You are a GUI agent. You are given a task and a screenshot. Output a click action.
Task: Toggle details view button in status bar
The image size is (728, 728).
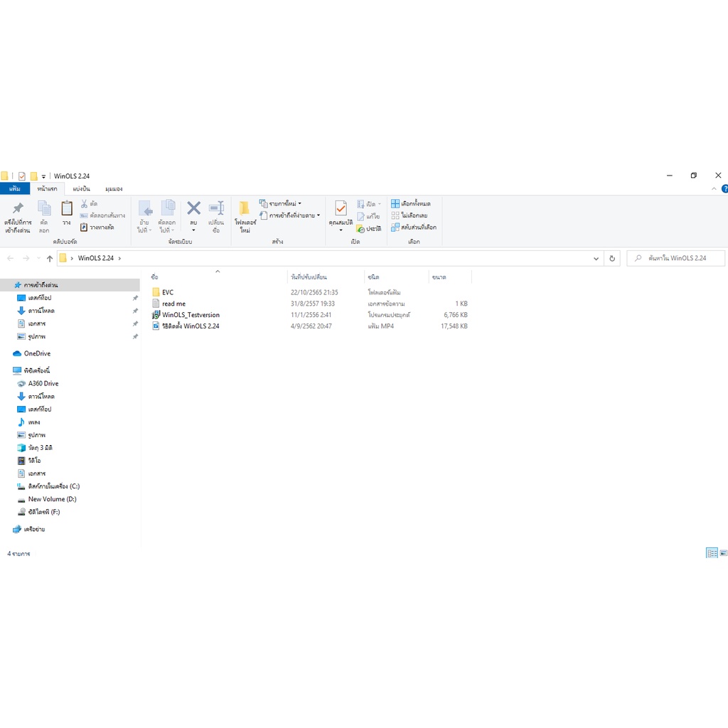pyautogui.click(x=711, y=553)
